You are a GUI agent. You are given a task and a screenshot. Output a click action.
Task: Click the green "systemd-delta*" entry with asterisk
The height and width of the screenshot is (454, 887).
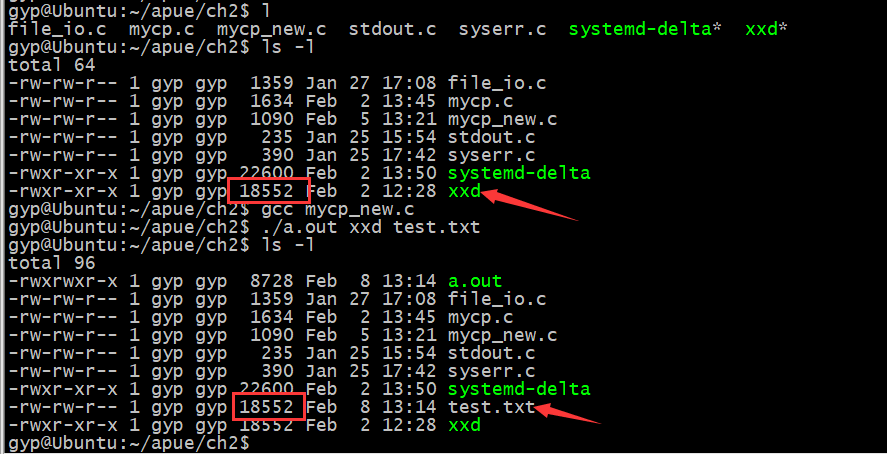point(645,29)
